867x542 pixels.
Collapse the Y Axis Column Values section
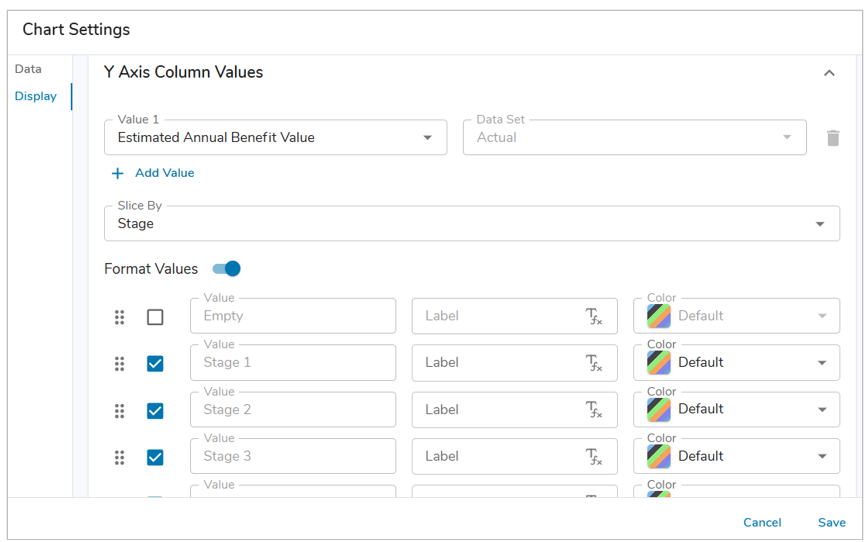pos(829,73)
